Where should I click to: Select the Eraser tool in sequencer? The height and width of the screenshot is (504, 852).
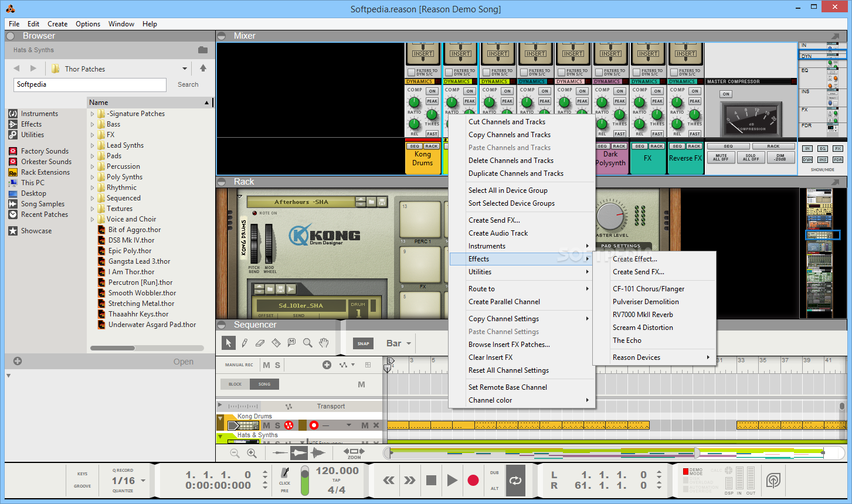[x=260, y=343]
